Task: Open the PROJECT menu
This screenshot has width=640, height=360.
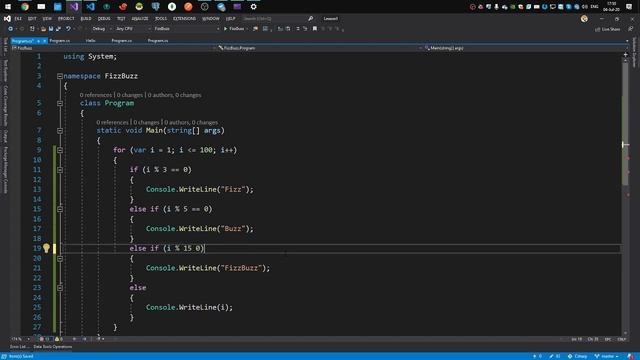Action: point(66,19)
